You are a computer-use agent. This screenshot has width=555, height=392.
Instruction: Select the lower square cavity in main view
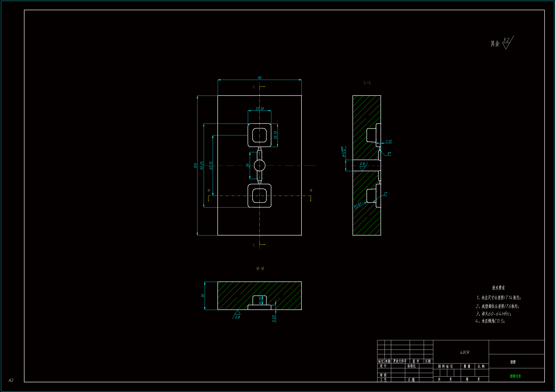coord(259,196)
